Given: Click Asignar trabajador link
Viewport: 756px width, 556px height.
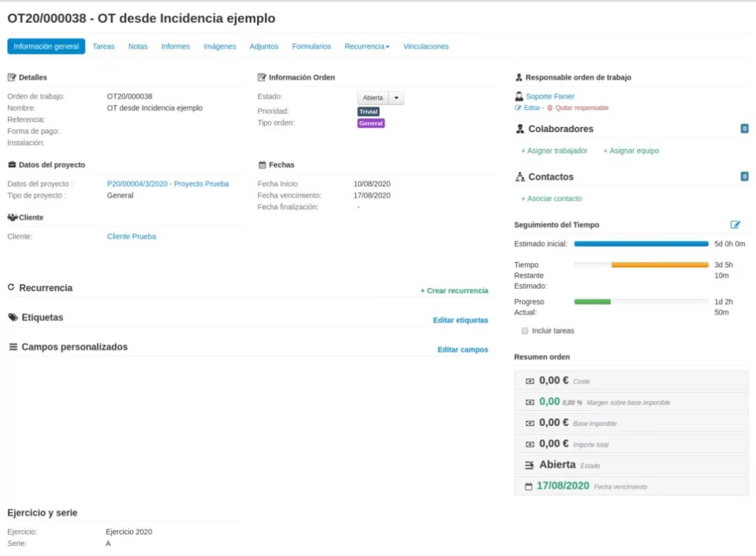Looking at the screenshot, I should pyautogui.click(x=554, y=151).
